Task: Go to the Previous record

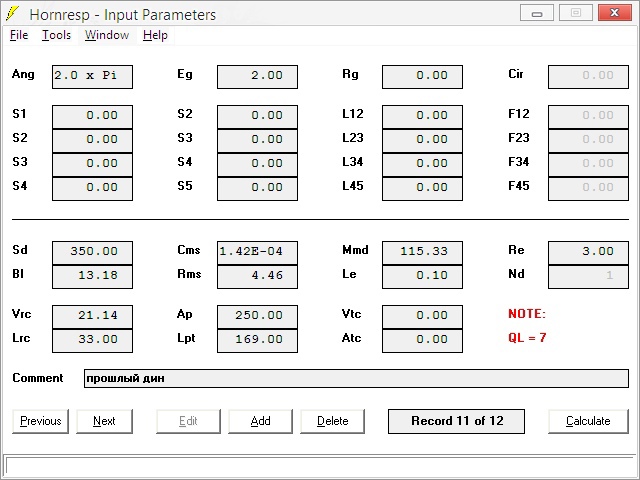Action: (x=40, y=421)
